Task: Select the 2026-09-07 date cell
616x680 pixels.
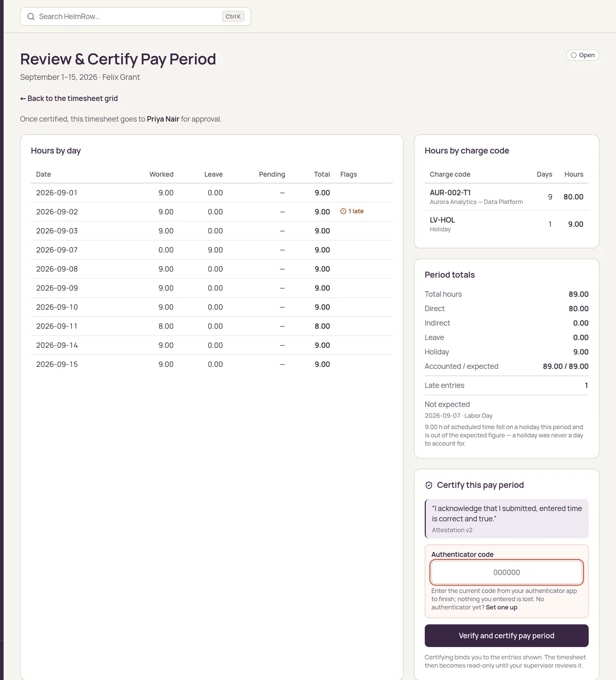Action: point(57,250)
